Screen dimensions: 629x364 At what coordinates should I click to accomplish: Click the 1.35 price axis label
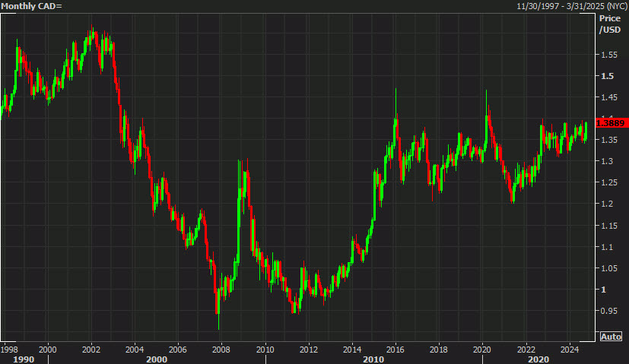[x=609, y=140]
